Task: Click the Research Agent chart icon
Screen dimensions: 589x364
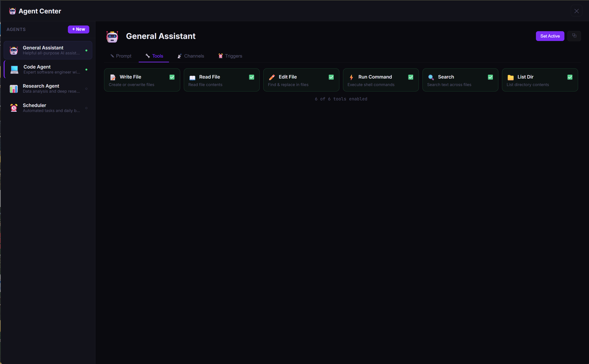Action: pyautogui.click(x=14, y=89)
